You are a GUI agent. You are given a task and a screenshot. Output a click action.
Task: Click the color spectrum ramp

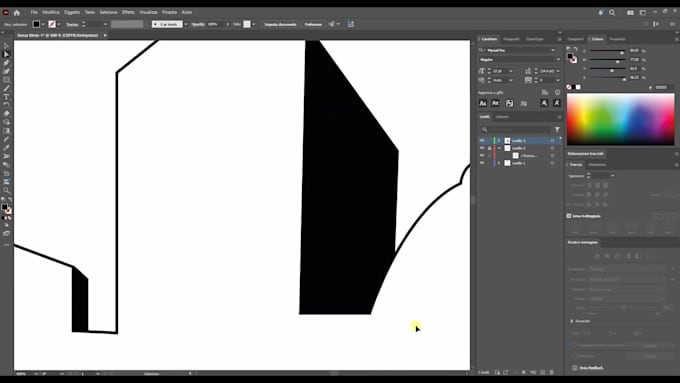click(620, 119)
